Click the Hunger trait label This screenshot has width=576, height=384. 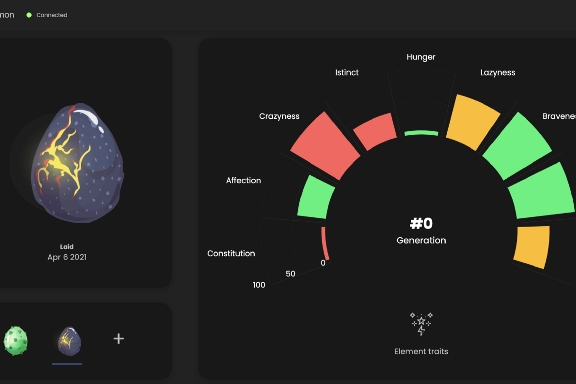pos(421,57)
